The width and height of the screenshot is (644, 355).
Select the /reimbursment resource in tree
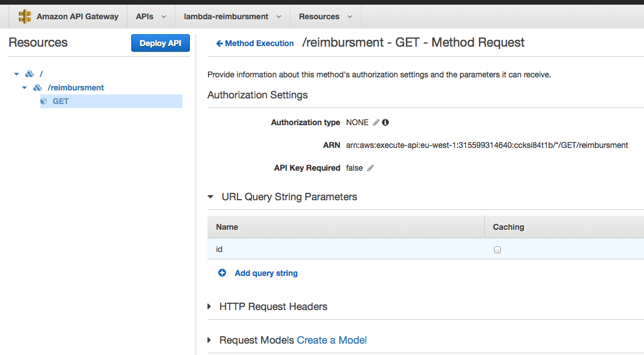tap(76, 88)
